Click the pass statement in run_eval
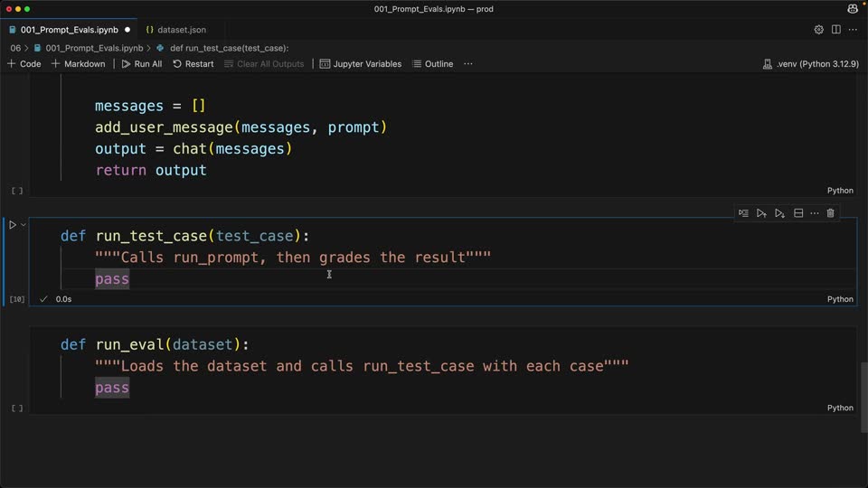 [x=112, y=388]
